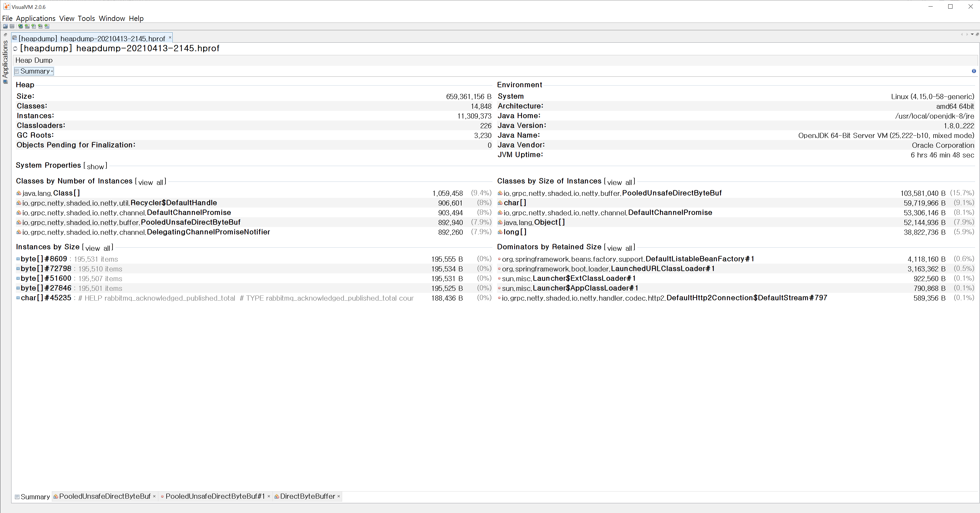Click the Add JMX Connection toolbar icon
980x513 pixels.
coord(27,26)
